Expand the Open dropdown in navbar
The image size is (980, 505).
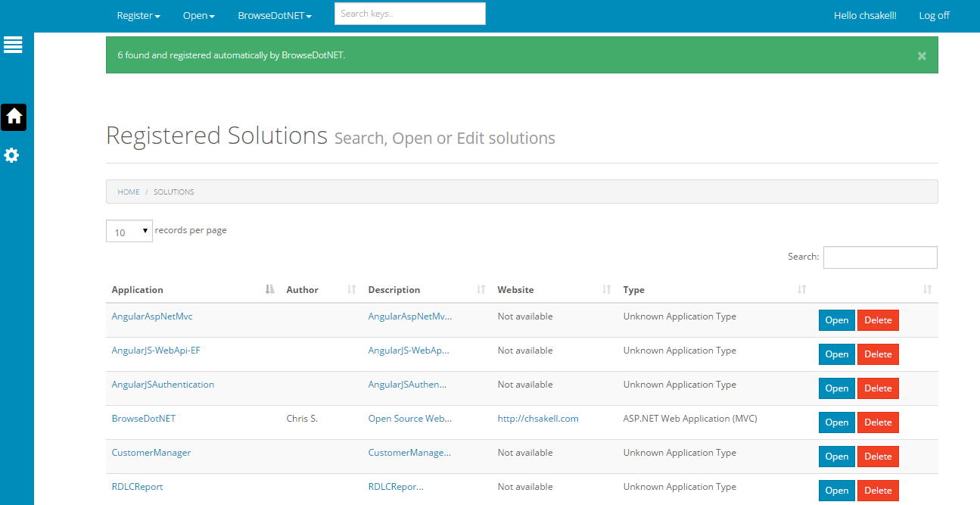(x=198, y=16)
